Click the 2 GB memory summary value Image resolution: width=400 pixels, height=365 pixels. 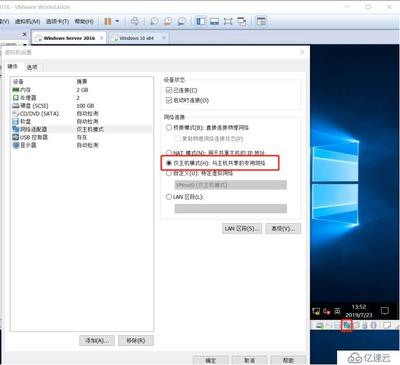[82, 90]
